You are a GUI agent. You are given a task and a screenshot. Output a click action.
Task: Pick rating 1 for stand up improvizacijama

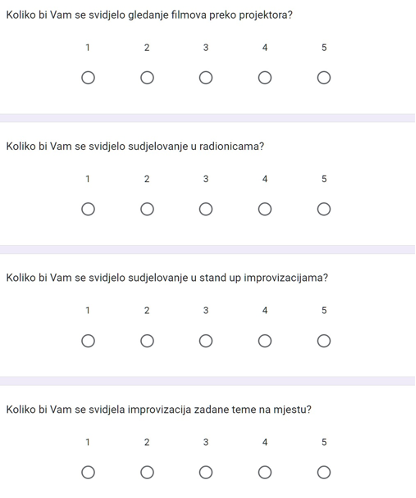click(88, 341)
